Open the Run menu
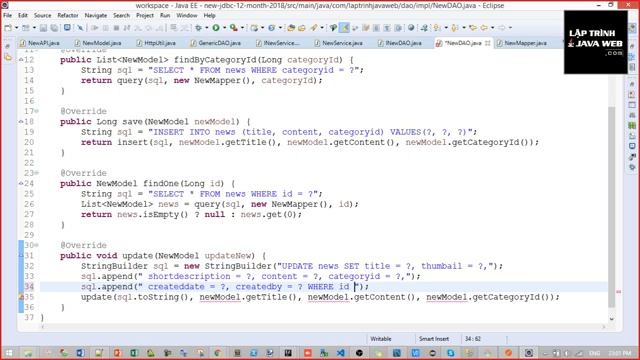Screen dimensions: 640x360 pyautogui.click(x=165, y=16)
